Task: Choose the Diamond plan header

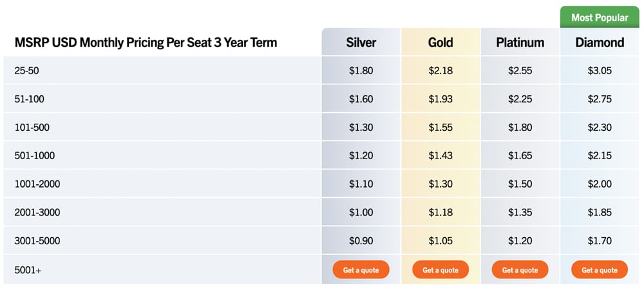Action: pos(600,43)
